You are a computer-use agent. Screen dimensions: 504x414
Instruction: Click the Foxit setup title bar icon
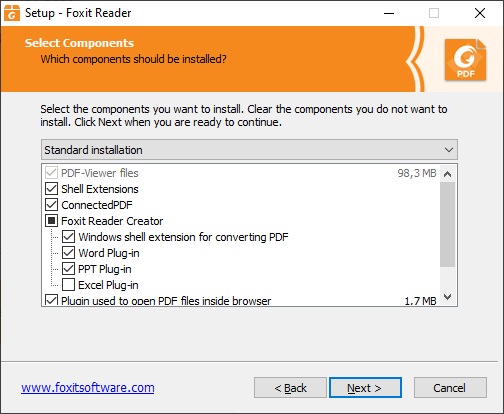pyautogui.click(x=12, y=13)
